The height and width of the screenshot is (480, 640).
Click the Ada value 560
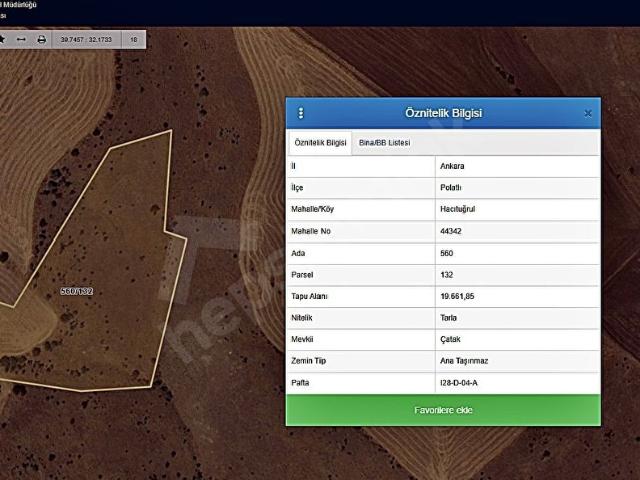[x=447, y=253]
